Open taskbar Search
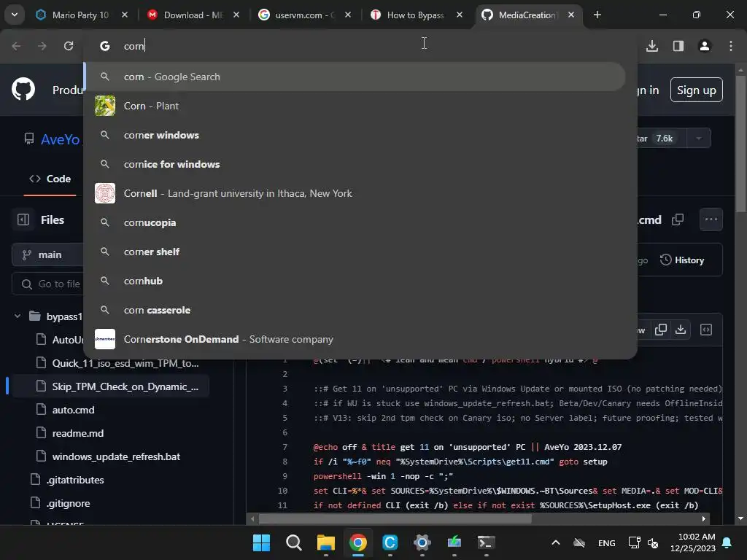Screen dimensions: 747x560 [293, 542]
